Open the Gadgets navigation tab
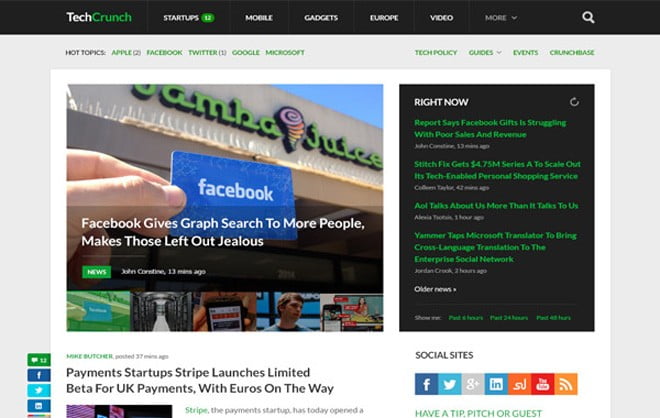The image size is (660, 418). [x=321, y=18]
